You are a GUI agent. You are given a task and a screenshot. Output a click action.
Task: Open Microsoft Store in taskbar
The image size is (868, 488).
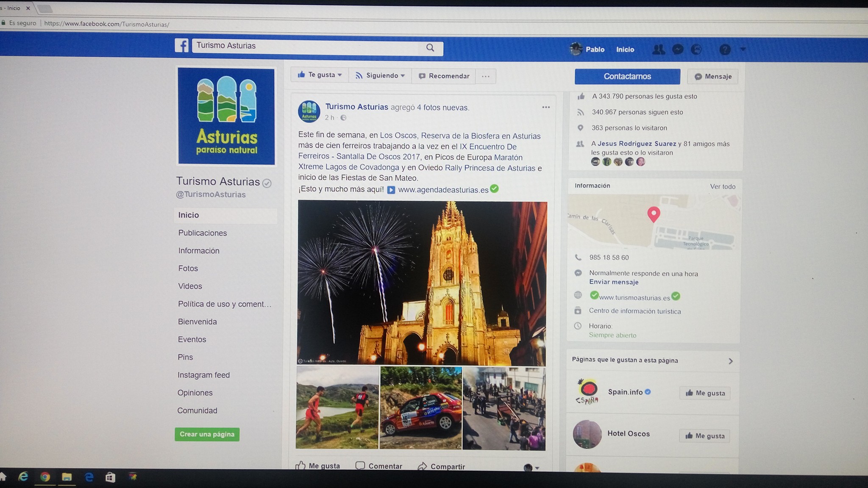click(110, 477)
